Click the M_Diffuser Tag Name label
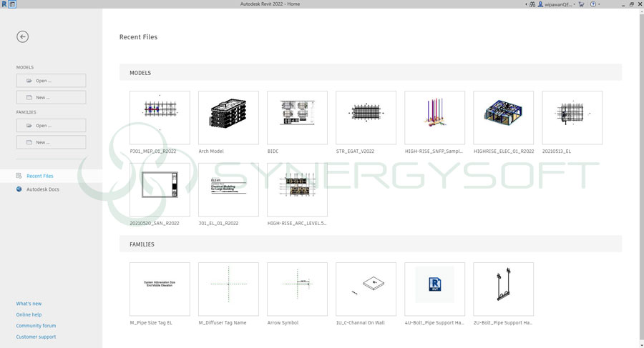 pyautogui.click(x=223, y=323)
